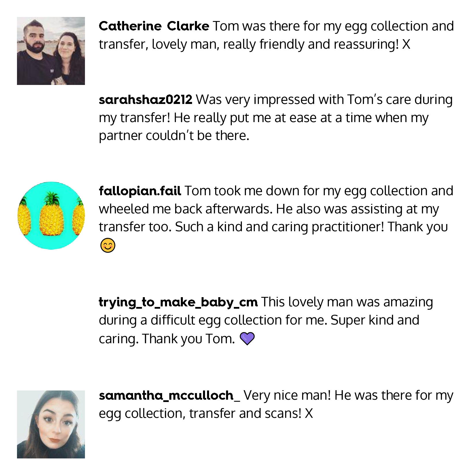Visit the trying_to_make_baby_cm profile

click(178, 302)
